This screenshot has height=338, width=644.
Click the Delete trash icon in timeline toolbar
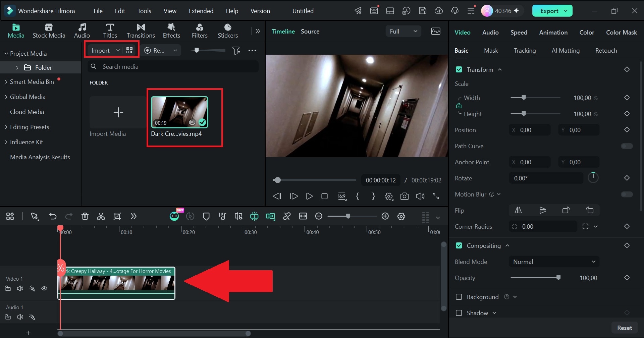[85, 217]
